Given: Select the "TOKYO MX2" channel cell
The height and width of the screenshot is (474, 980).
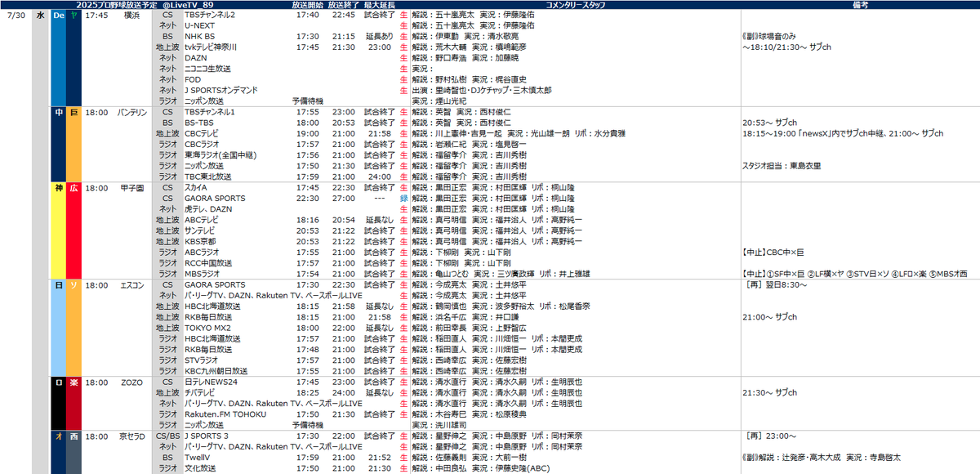Looking at the screenshot, I should coord(207,328).
